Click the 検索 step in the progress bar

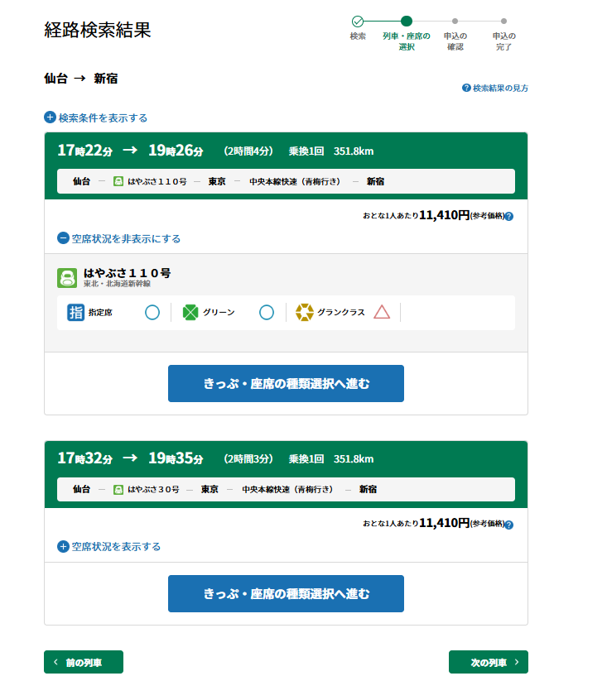click(x=358, y=22)
